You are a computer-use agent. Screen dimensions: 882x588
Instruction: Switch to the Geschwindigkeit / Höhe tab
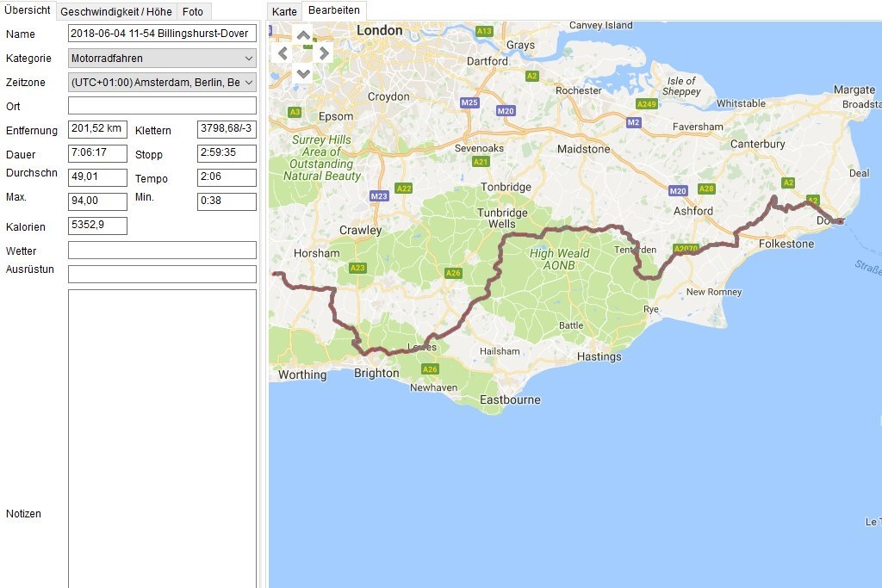click(x=116, y=12)
